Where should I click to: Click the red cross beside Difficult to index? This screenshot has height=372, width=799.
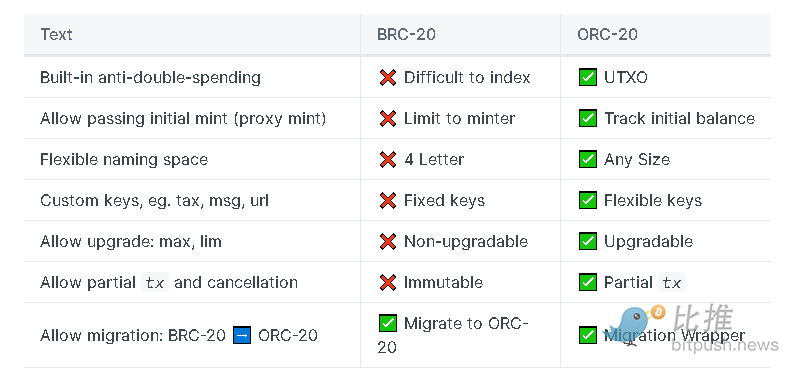click(x=388, y=77)
